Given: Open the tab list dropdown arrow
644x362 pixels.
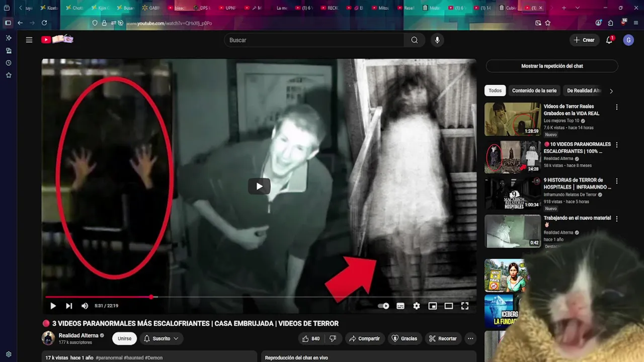Looking at the screenshot, I should (577, 8).
